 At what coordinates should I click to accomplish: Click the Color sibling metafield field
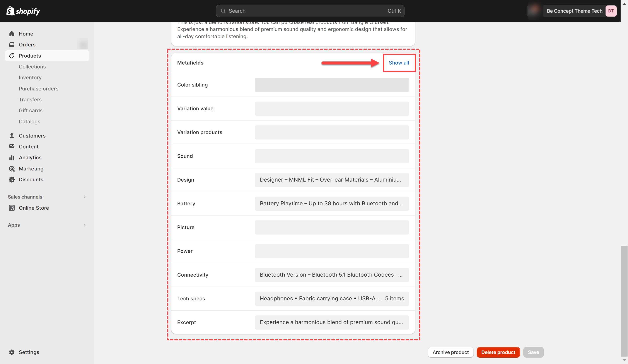click(x=332, y=85)
